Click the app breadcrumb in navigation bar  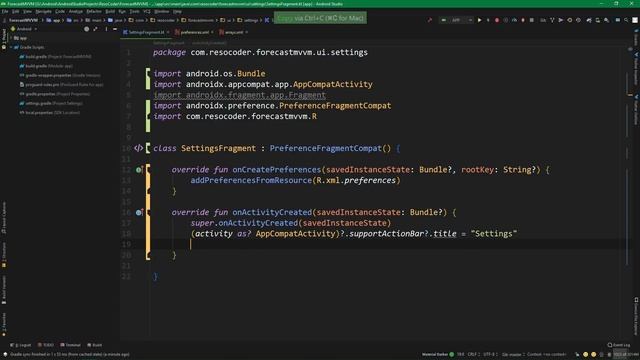53,20
